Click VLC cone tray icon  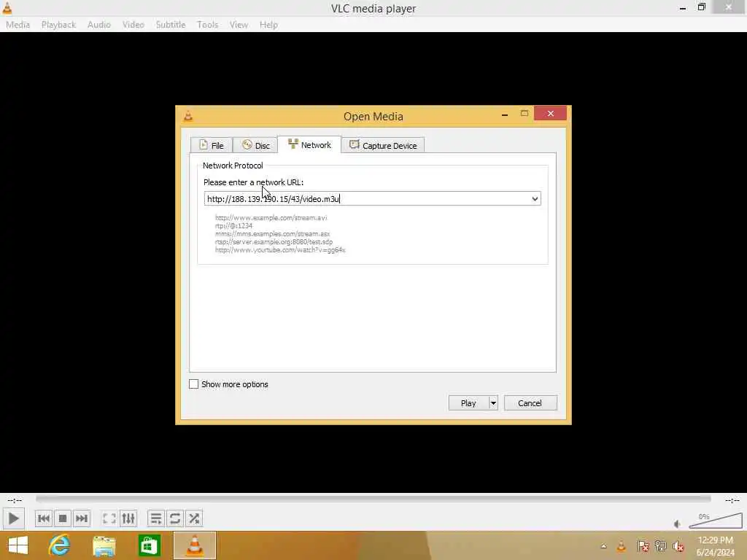pyautogui.click(x=622, y=546)
